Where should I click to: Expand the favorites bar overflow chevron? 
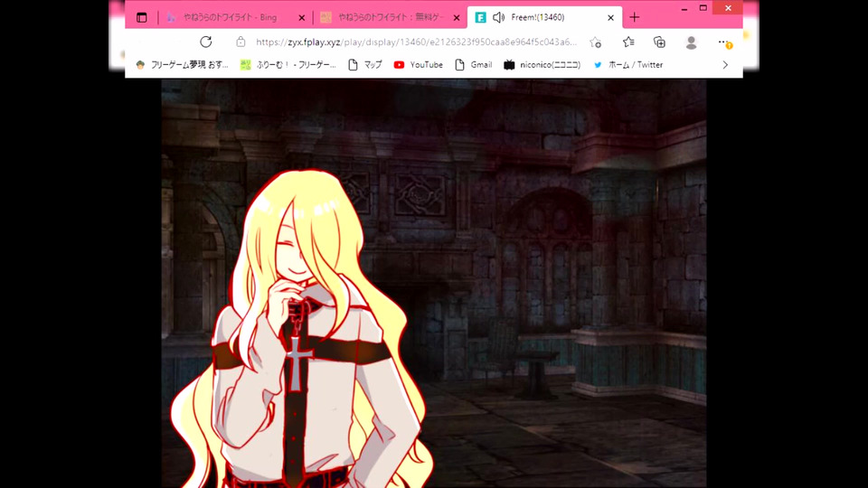[725, 65]
